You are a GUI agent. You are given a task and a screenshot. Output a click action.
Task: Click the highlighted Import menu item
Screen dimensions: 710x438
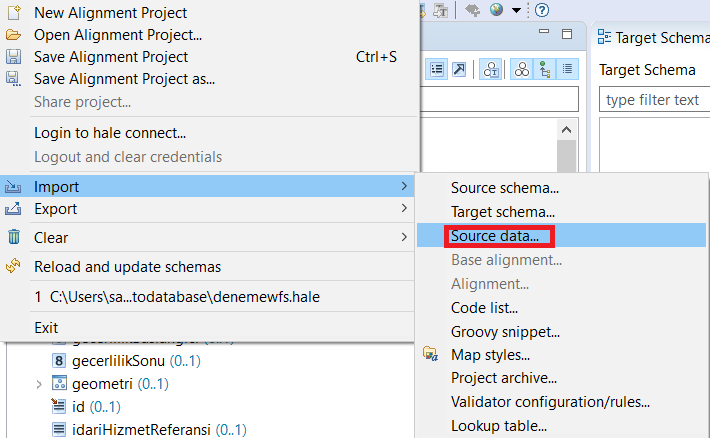tap(207, 186)
